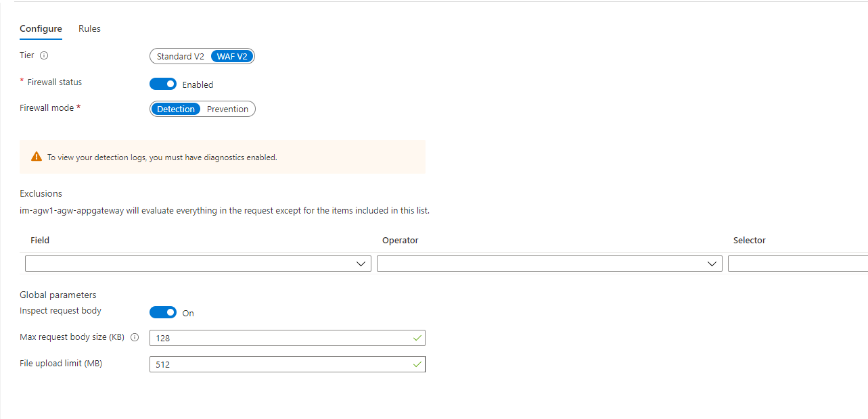Image resolution: width=868 pixels, height=419 pixels.
Task: Select Detection firewall mode
Action: [176, 109]
